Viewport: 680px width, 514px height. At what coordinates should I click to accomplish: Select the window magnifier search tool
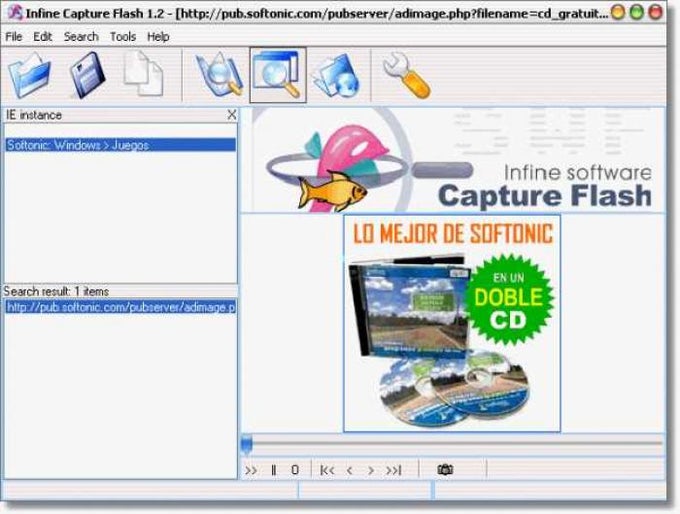(278, 75)
